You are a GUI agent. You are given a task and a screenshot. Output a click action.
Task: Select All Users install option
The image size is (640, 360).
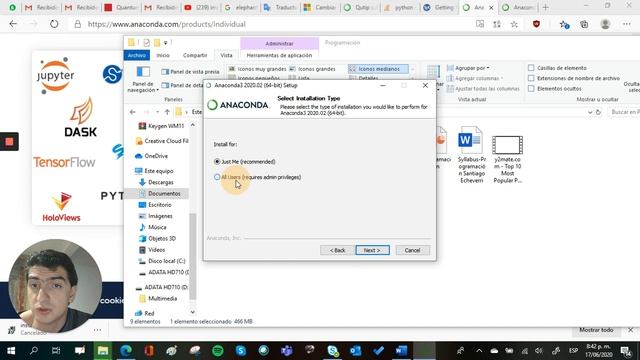[x=217, y=177]
